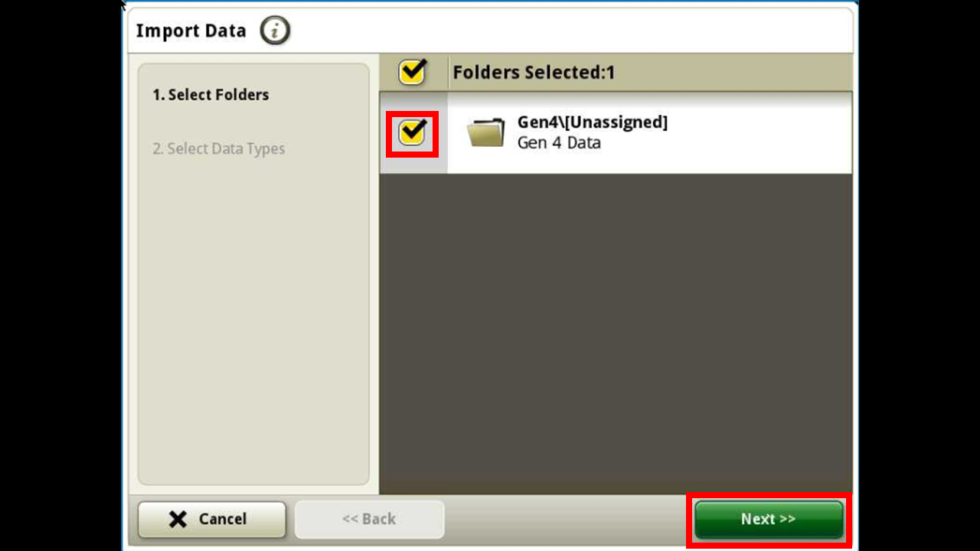Go to step 1. Select Folders

click(211, 95)
